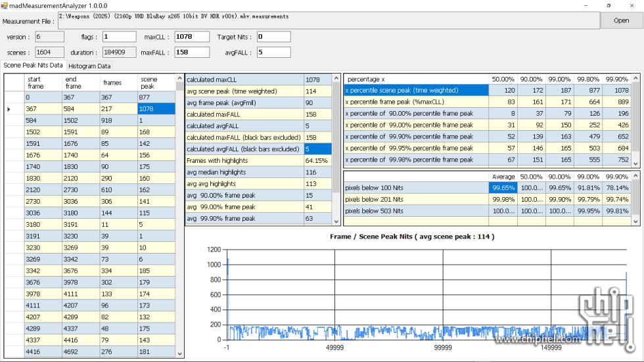
Task: Focus the Target Nits input field
Action: click(273, 37)
